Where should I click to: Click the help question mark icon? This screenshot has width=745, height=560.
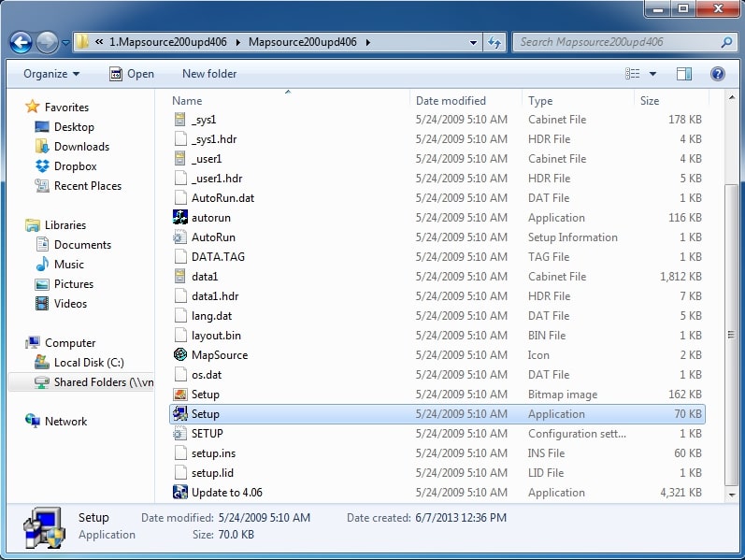[x=717, y=74]
